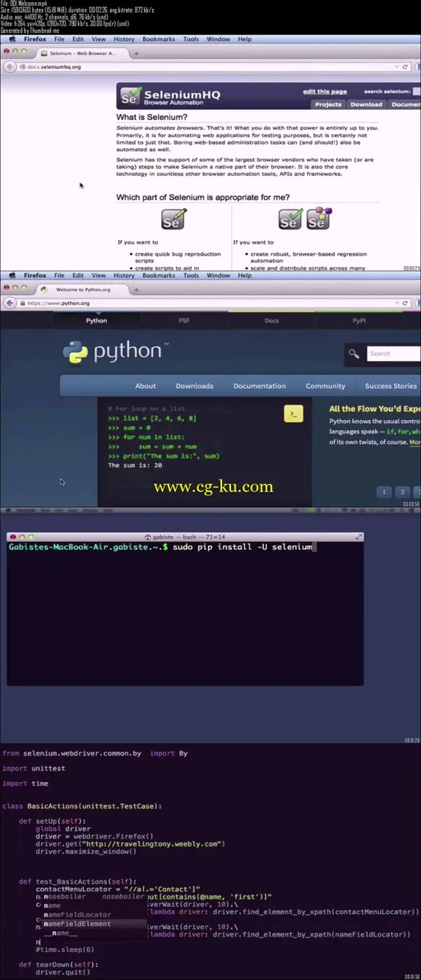421x980 pixels.
Task: Open the Tools menu above the Selenium window
Action: coord(191,39)
